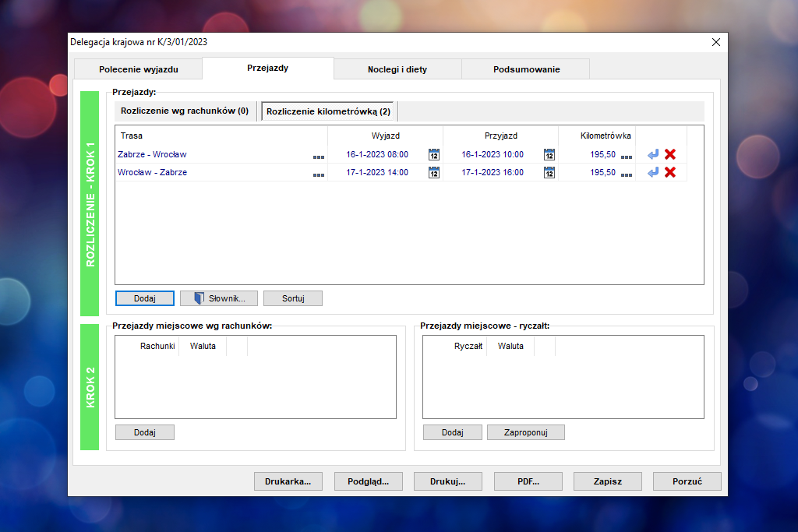Image resolution: width=798 pixels, height=532 pixels.
Task: Edit arrival 16-1-2023 10:00 field
Action: tap(493, 154)
